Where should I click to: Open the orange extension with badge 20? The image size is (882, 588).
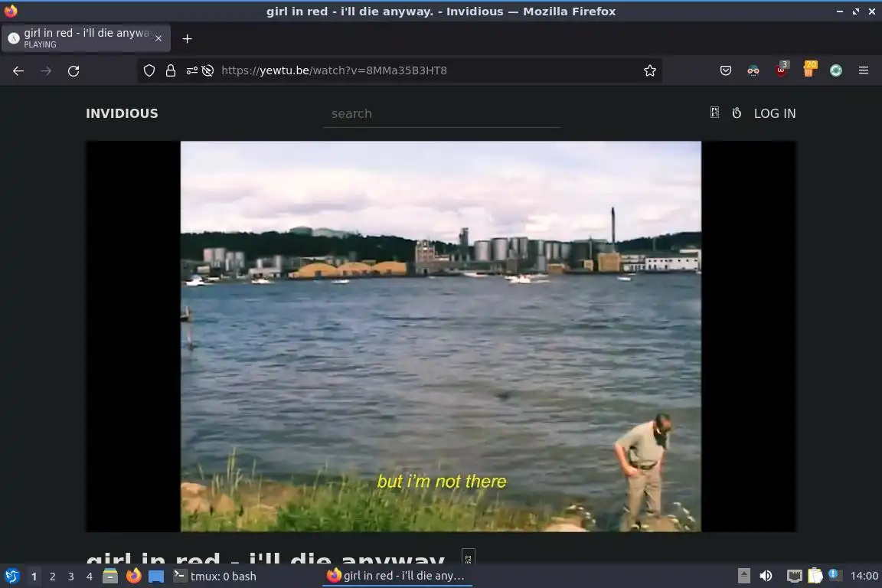809,69
